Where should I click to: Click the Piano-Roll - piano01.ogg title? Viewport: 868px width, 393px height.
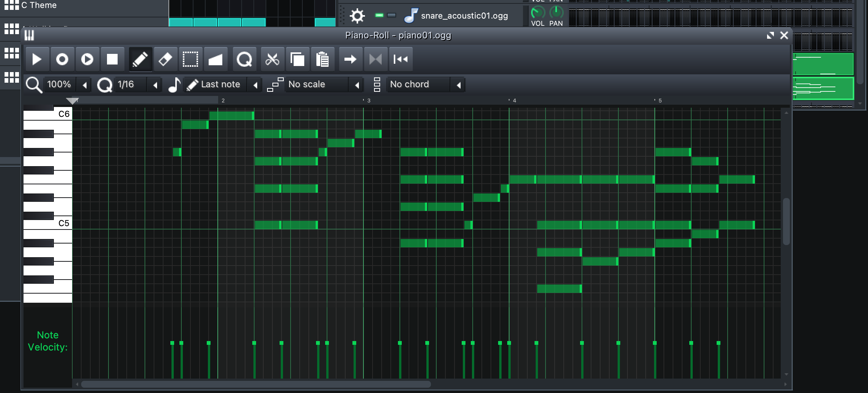(398, 35)
